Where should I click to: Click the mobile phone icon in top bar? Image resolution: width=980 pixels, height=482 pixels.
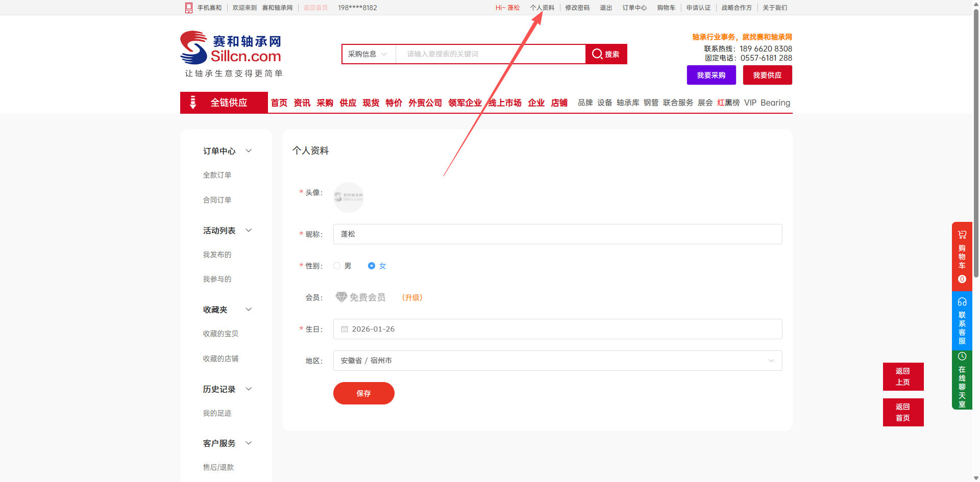189,8
